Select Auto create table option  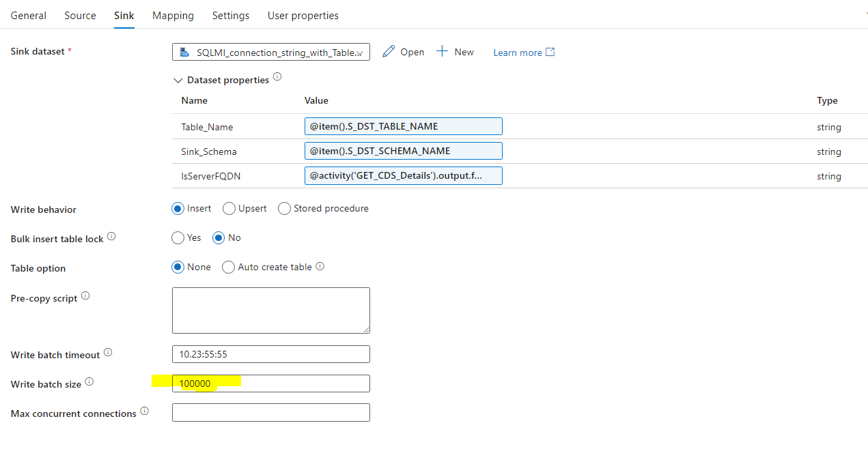[x=229, y=267]
